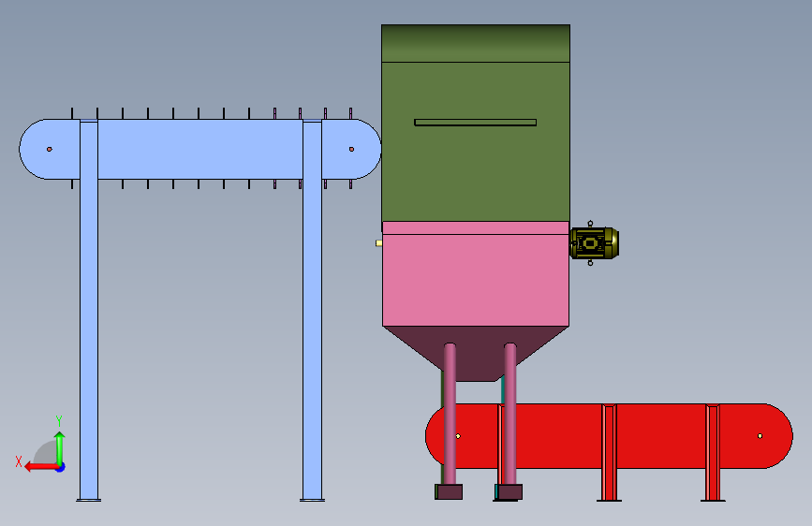Pick the right axle hole of red conveyor
Viewport: 812px width, 526px height.
[760, 436]
